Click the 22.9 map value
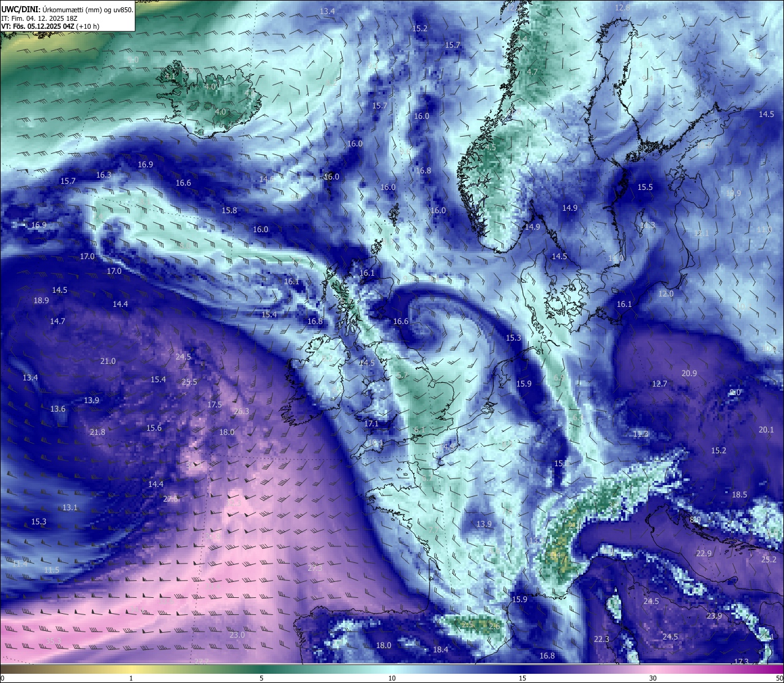This screenshot has width=784, height=683. coord(704,553)
